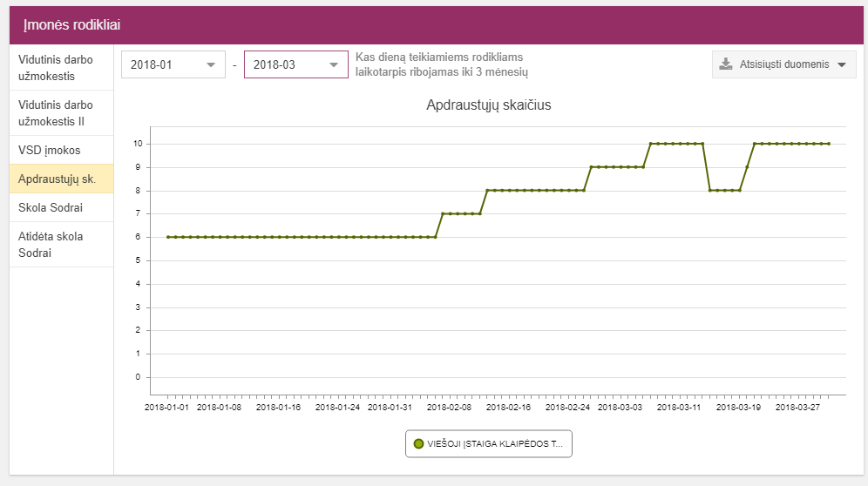Click the download icon beside Atsisiųsti duomenis
Viewport: 868px width, 486px height.
point(725,64)
